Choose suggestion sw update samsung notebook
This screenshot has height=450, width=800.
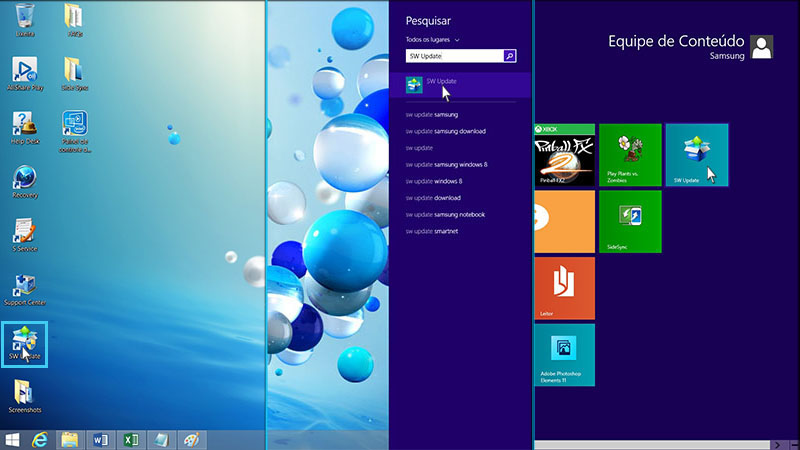coord(445,215)
